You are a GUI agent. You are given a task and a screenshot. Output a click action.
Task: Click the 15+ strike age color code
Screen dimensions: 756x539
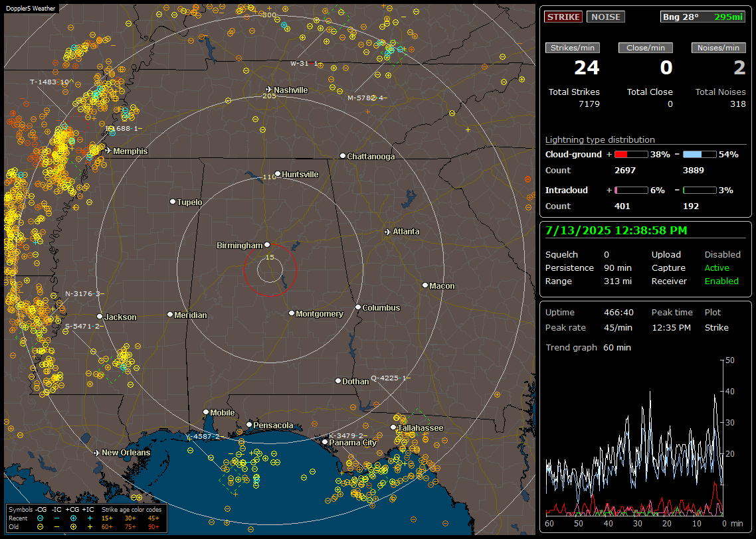(x=107, y=518)
